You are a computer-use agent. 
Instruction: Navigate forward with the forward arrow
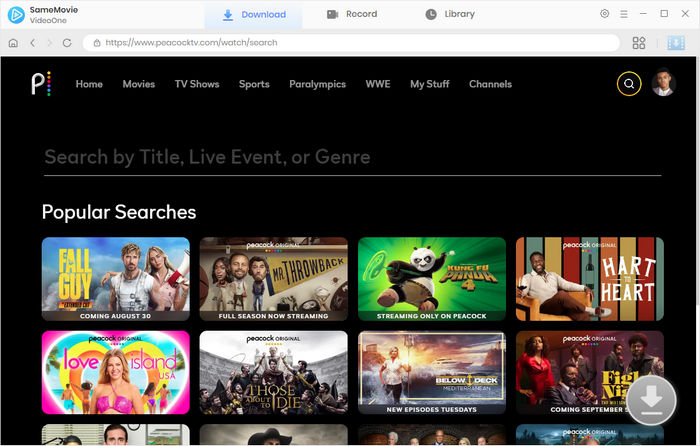(50, 43)
